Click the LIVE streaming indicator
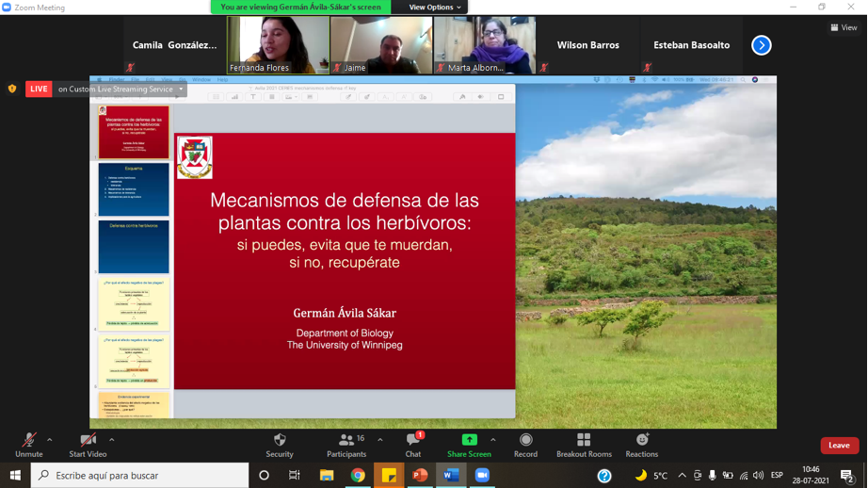Image resolution: width=868 pixels, height=488 pixels. tap(39, 89)
